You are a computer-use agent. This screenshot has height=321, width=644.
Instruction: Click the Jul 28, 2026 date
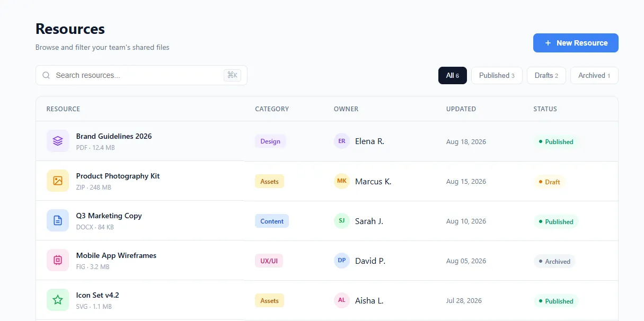(x=464, y=300)
